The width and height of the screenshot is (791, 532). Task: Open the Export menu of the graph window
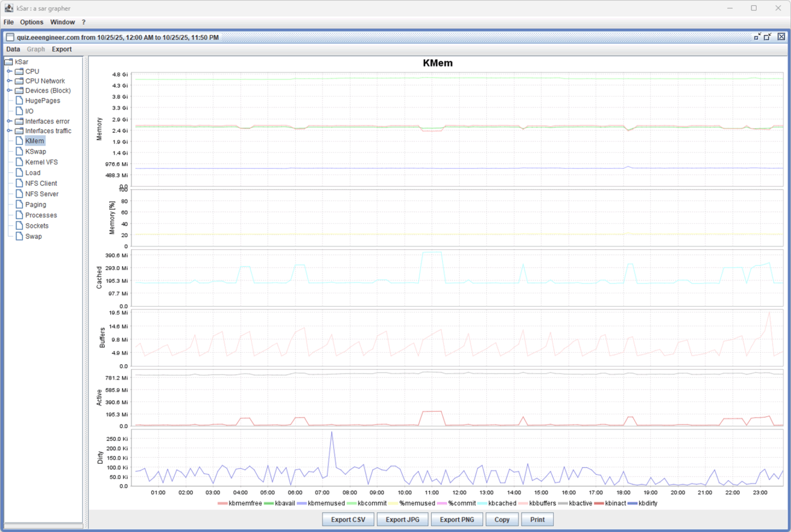point(62,49)
